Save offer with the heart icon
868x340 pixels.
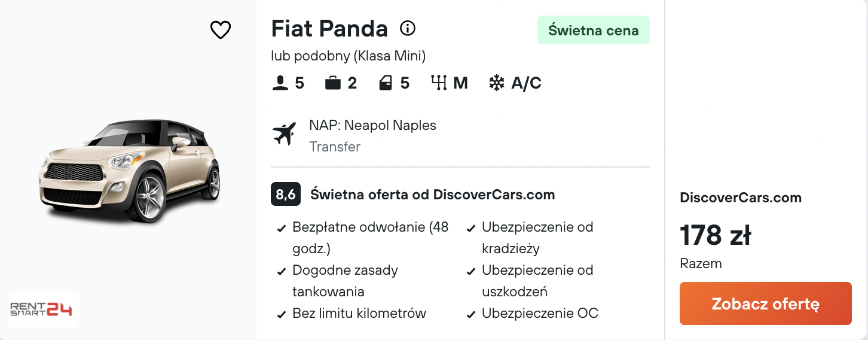[221, 30]
